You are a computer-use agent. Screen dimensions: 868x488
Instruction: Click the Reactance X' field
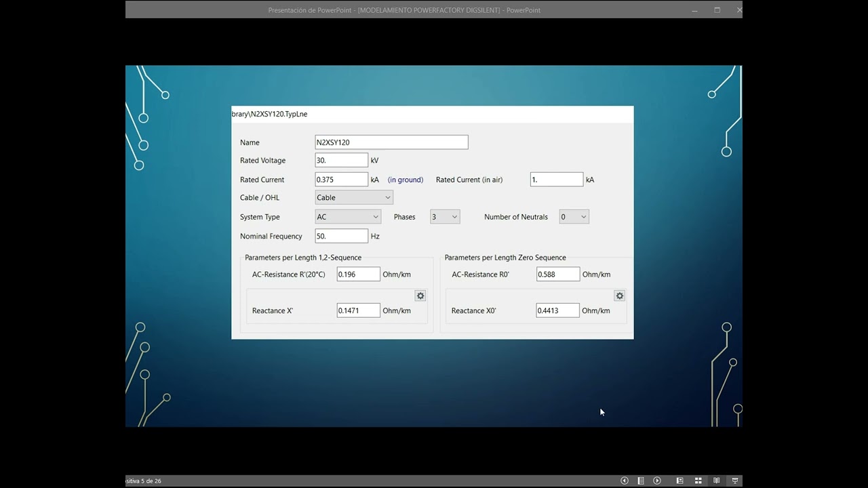359,310
